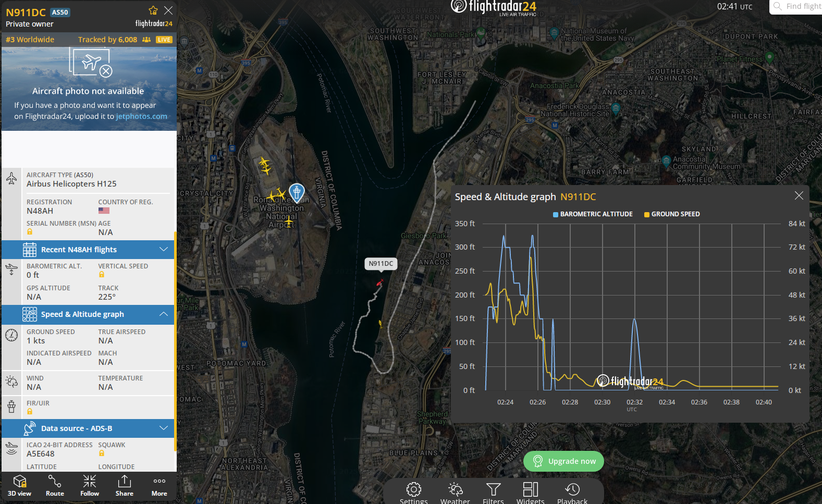Click the Reagan National Airport blue marker
Image resolution: width=822 pixels, height=504 pixels.
tap(297, 193)
